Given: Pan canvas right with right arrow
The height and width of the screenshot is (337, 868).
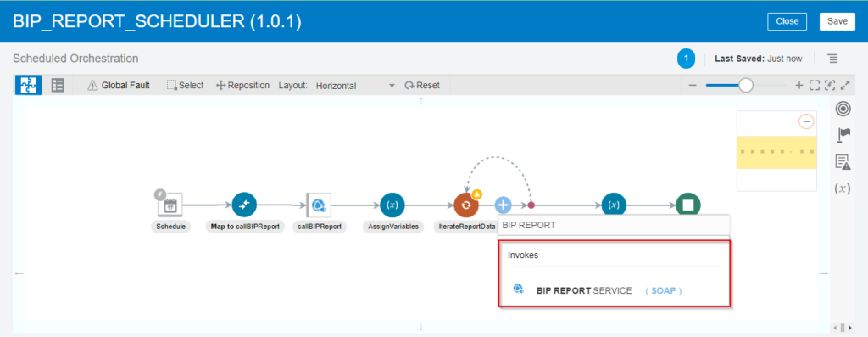Looking at the screenshot, I should [x=824, y=273].
